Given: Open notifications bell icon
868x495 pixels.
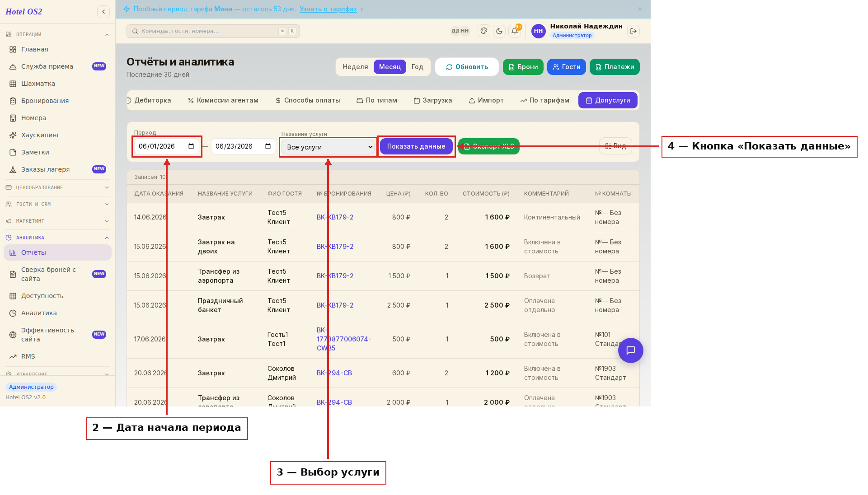Looking at the screenshot, I should pos(515,31).
